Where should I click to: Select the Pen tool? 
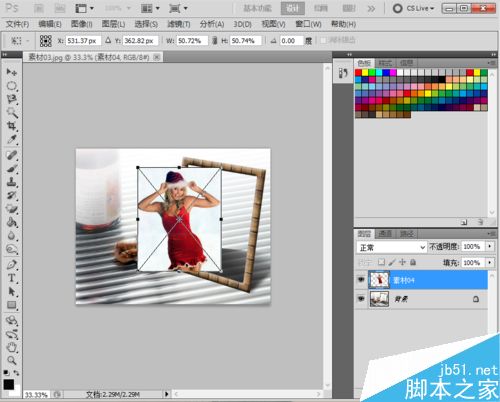pos(12,264)
